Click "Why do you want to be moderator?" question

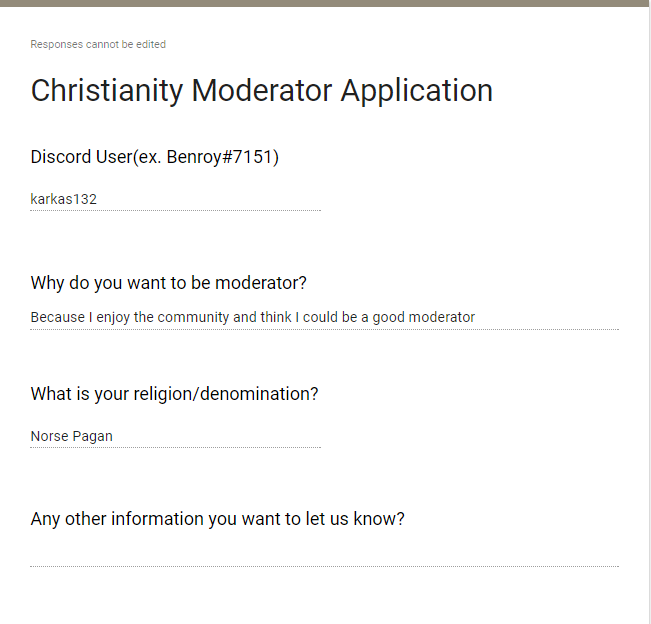(169, 283)
